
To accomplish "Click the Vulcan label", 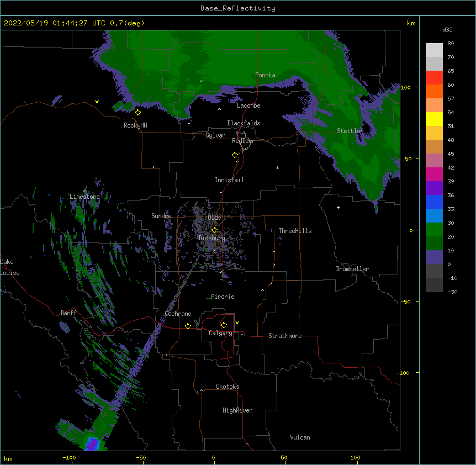I will [300, 437].
